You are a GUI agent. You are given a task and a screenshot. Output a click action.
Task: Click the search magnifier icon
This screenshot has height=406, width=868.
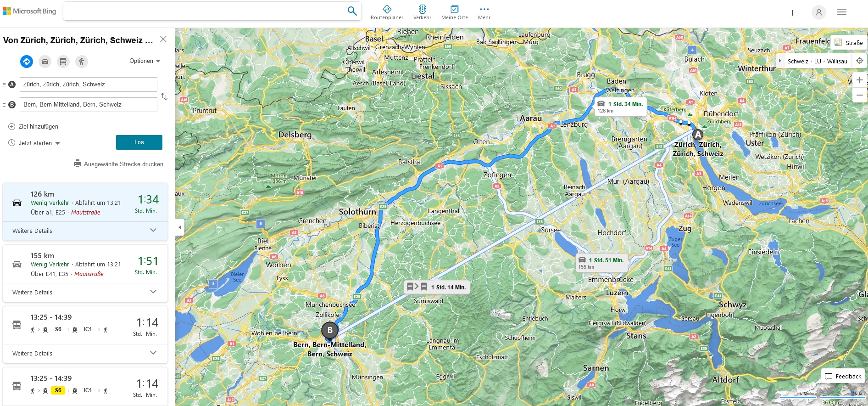tap(352, 11)
